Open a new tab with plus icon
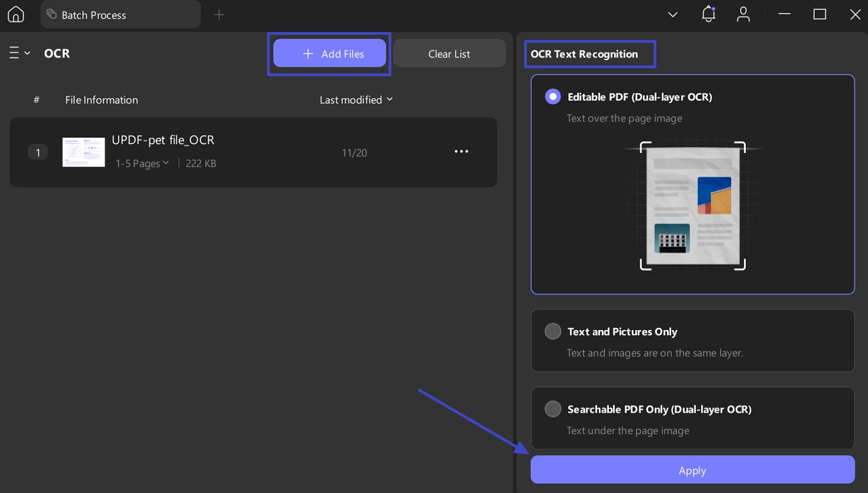This screenshot has height=493, width=868. coord(219,14)
